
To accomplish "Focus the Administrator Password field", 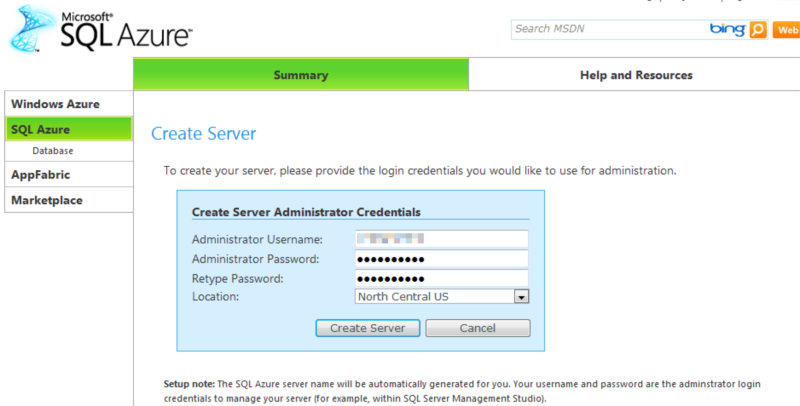I will [441, 258].
